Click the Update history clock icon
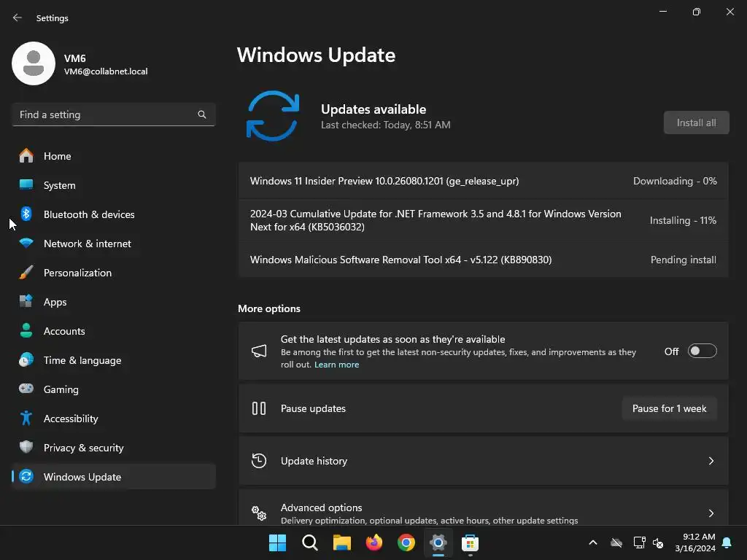 (x=259, y=461)
